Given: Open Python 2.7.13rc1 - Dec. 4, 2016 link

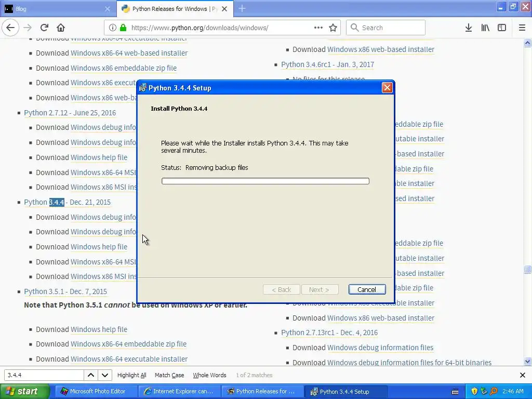Looking at the screenshot, I should [329, 332].
